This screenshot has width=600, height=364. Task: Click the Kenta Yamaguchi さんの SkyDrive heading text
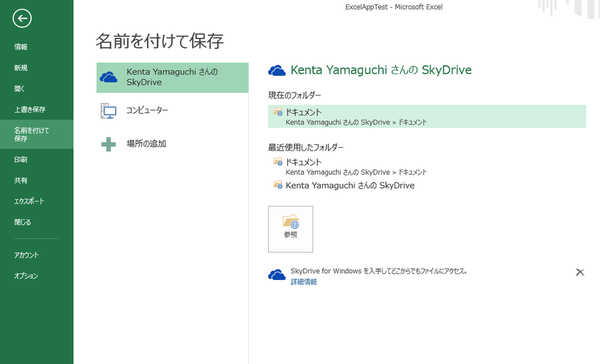pyautogui.click(x=381, y=70)
